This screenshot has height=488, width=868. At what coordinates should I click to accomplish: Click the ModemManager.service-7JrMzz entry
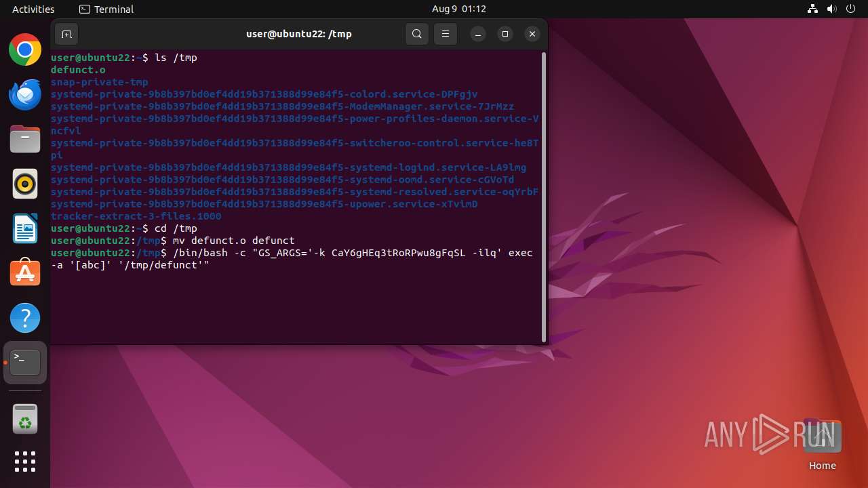(282, 106)
